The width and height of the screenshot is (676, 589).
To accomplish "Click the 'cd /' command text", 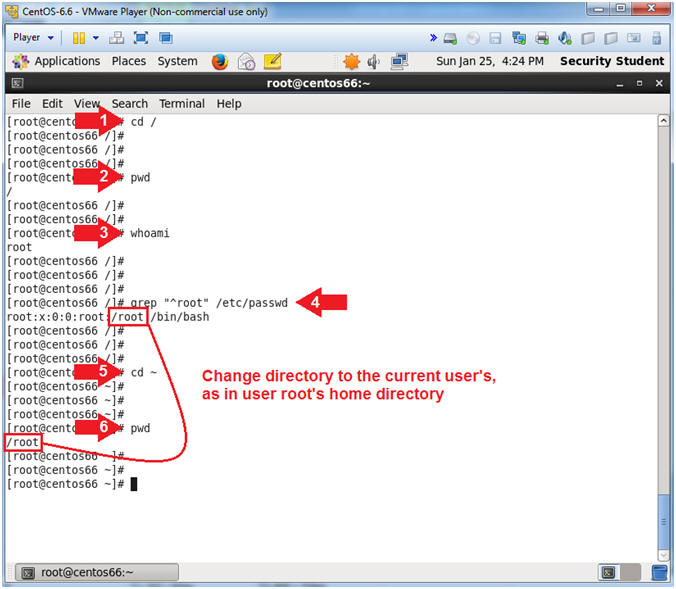I will [143, 122].
